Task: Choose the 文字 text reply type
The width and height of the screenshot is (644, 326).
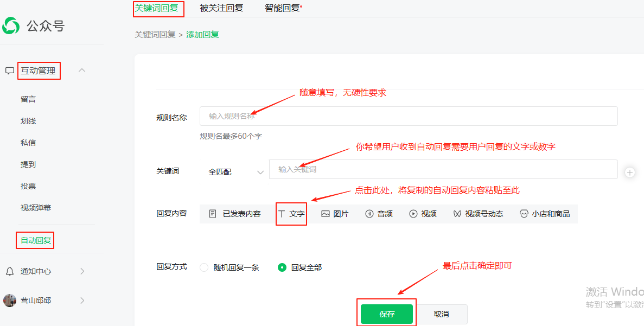Action: [291, 214]
